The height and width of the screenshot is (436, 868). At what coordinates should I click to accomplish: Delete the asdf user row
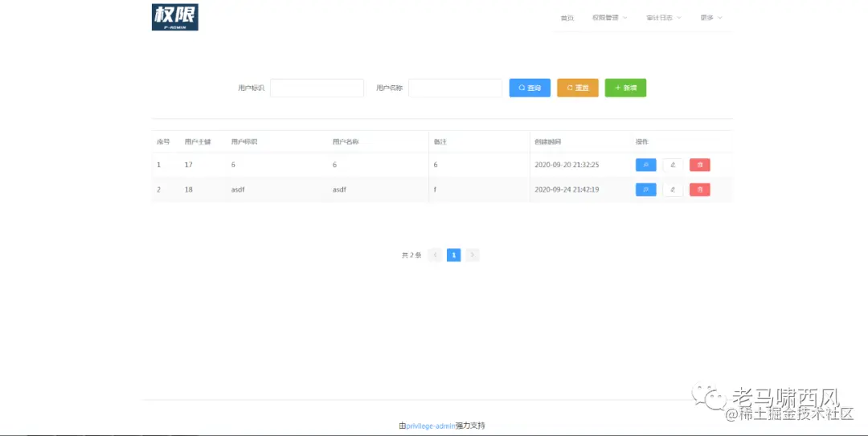[700, 189]
